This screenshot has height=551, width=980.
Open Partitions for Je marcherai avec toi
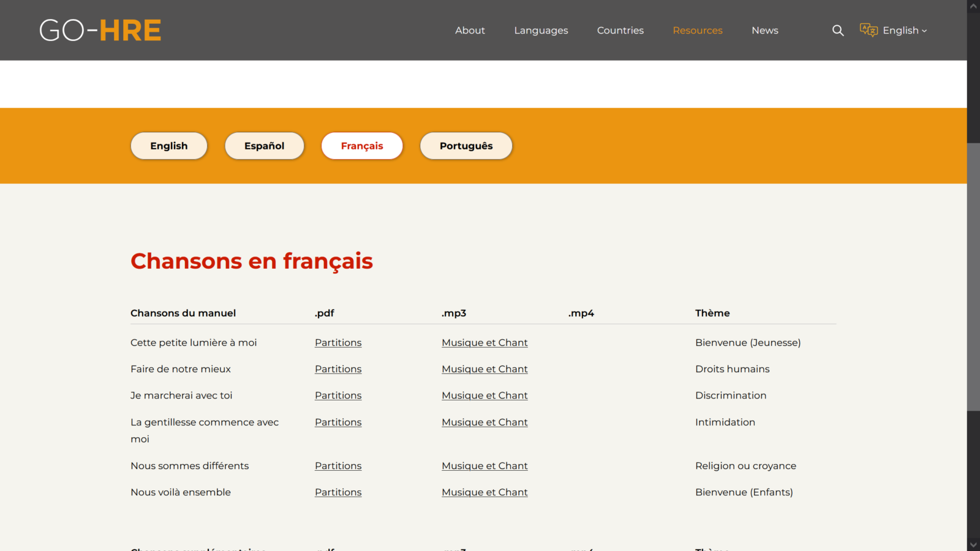pos(338,395)
